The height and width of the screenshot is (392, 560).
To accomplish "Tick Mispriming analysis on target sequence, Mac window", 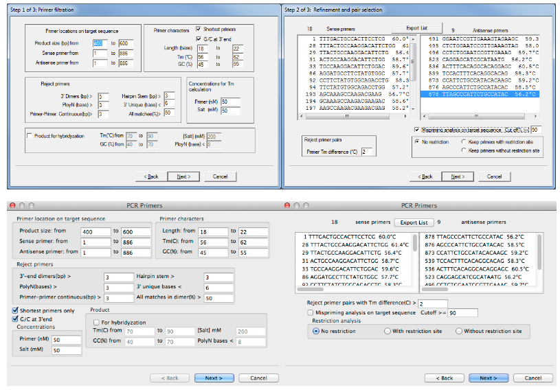I will pyautogui.click(x=311, y=312).
